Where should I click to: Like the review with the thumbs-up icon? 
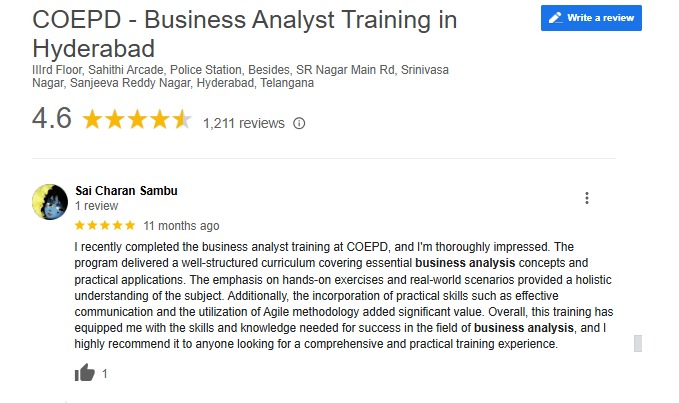(85, 373)
